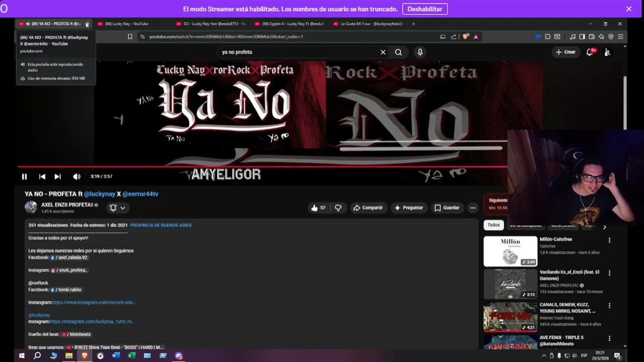
Task: Open the enzii_profeta_ Instagram link
Action: [x=69, y=270]
